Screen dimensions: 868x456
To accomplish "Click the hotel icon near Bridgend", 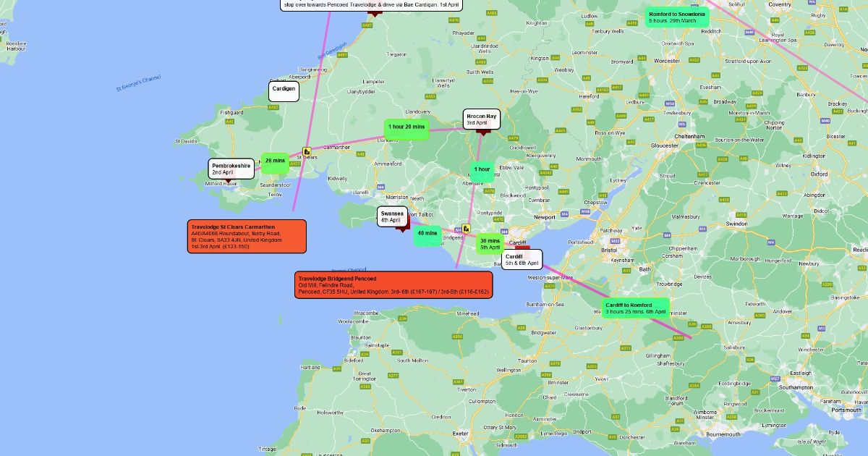I will click(466, 228).
